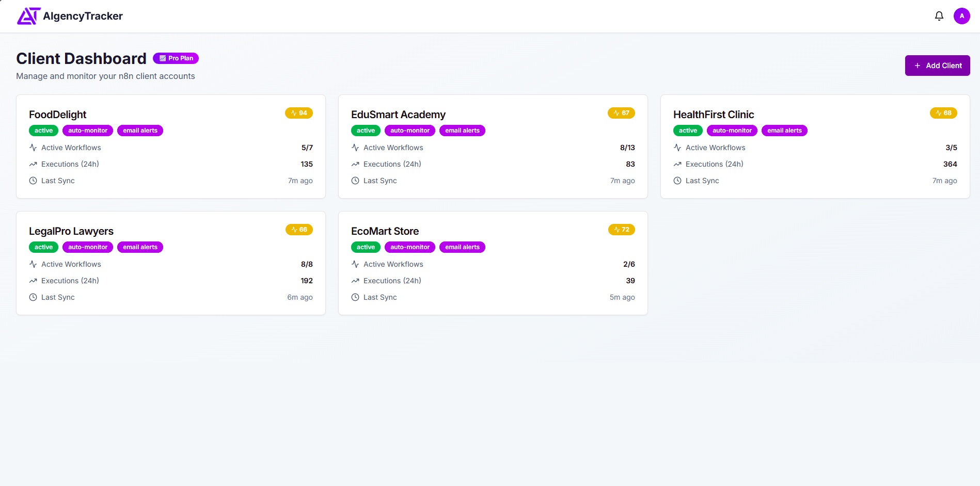Image resolution: width=980 pixels, height=486 pixels.
Task: Toggle auto-monitor on FoodDelight
Action: pyautogui.click(x=87, y=131)
